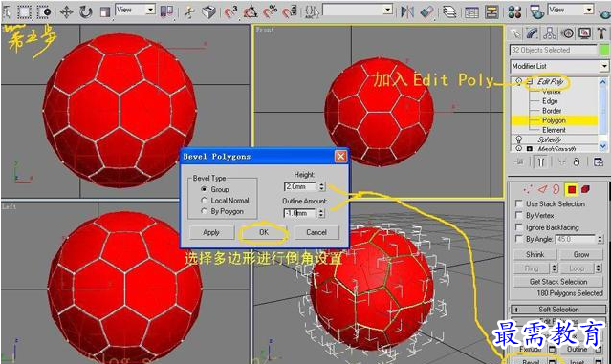Expand the Soft Selection rollout
Viewport: 611px width, 364px height.
(558, 310)
